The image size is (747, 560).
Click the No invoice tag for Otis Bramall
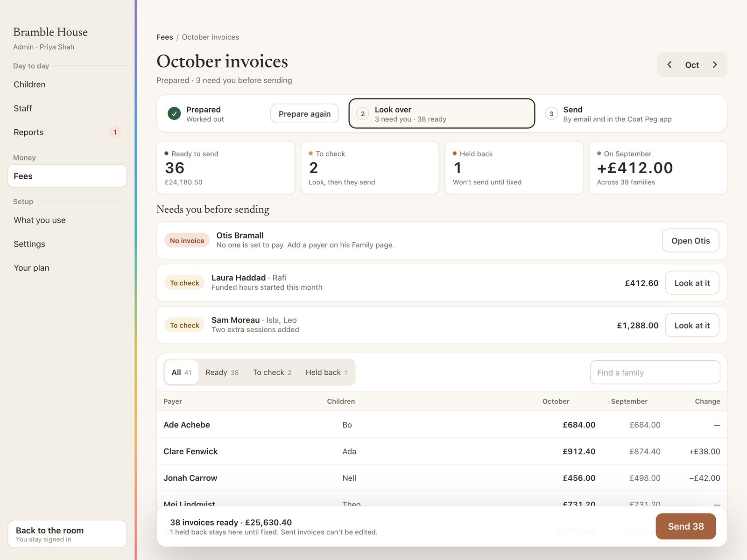point(187,241)
